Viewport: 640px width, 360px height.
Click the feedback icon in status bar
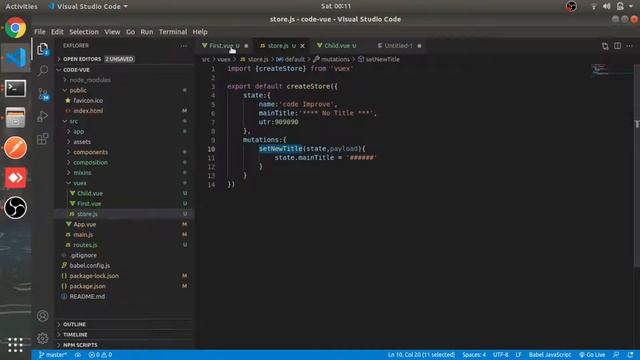pyautogui.click(x=616, y=355)
